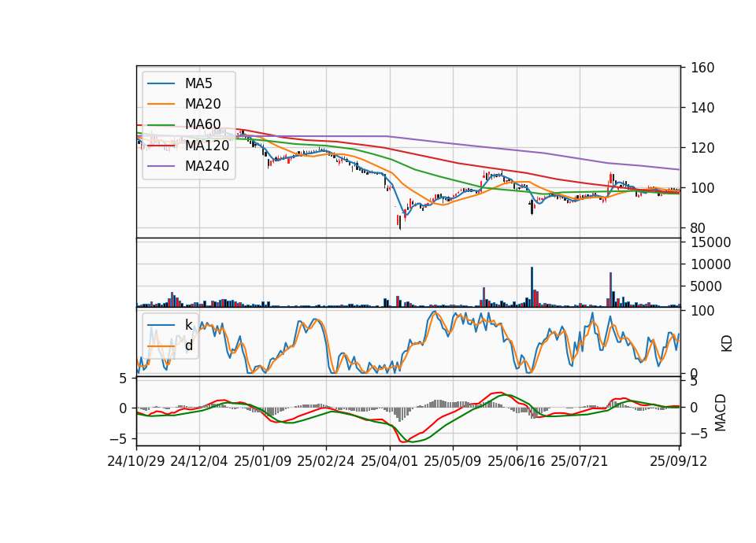Click the 24/10/29 date axis label

pos(136,461)
